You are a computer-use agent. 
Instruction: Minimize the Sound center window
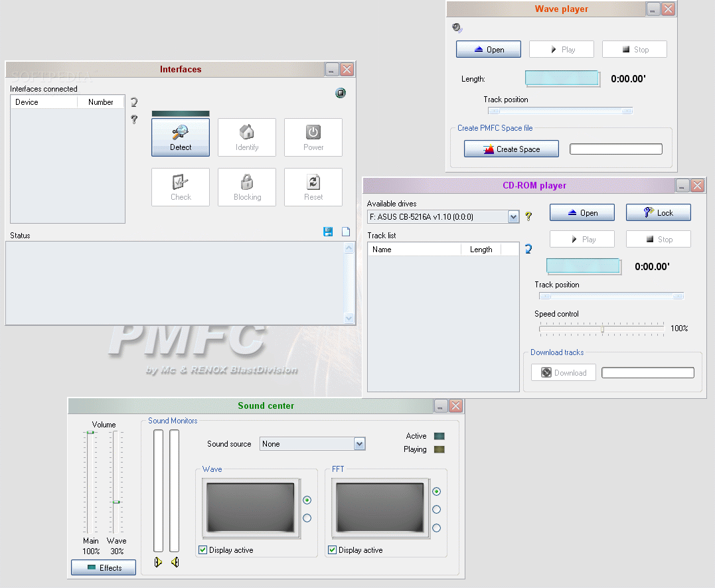441,405
